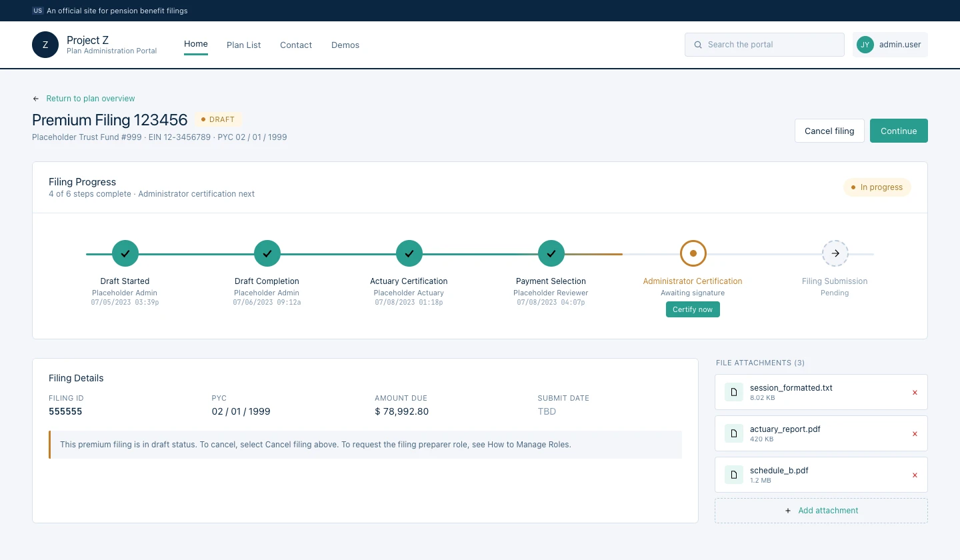Viewport: 960px width, 560px height.
Task: Click the Awaiting signature text
Action: (x=693, y=293)
